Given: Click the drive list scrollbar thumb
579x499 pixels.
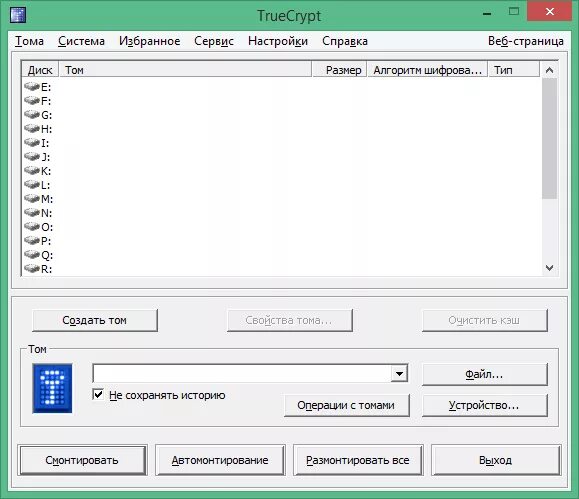Looking at the screenshot, I should coord(549,139).
